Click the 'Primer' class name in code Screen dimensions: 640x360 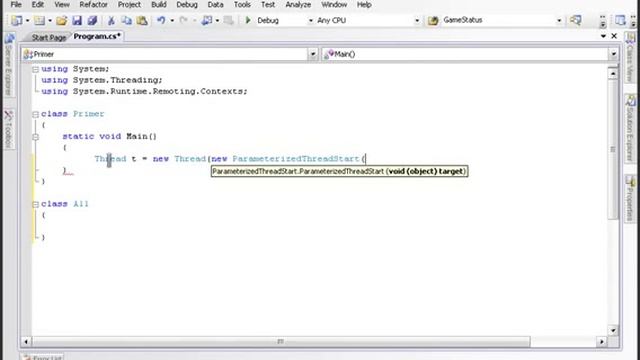(x=89, y=114)
